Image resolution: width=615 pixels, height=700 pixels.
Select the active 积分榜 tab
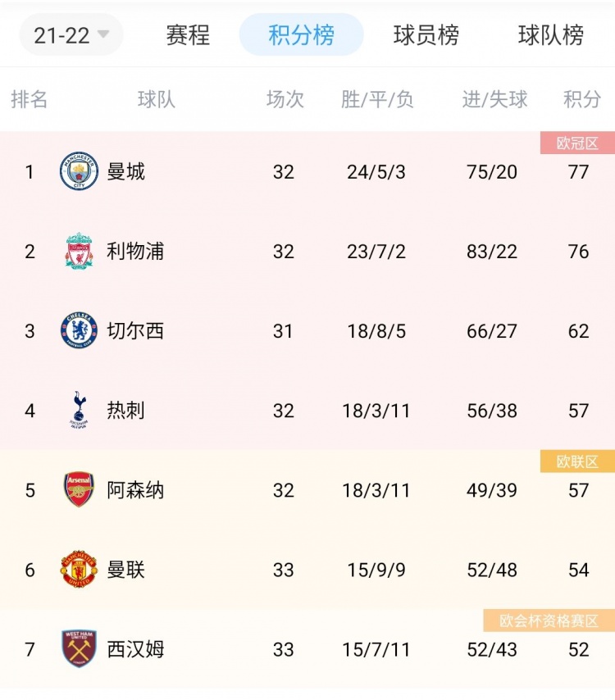point(300,36)
